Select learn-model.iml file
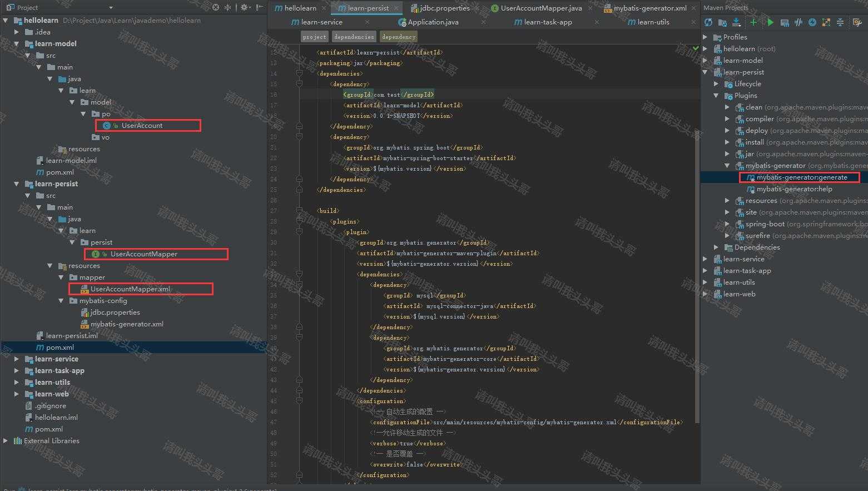Image resolution: width=868 pixels, height=491 pixels. tap(71, 160)
